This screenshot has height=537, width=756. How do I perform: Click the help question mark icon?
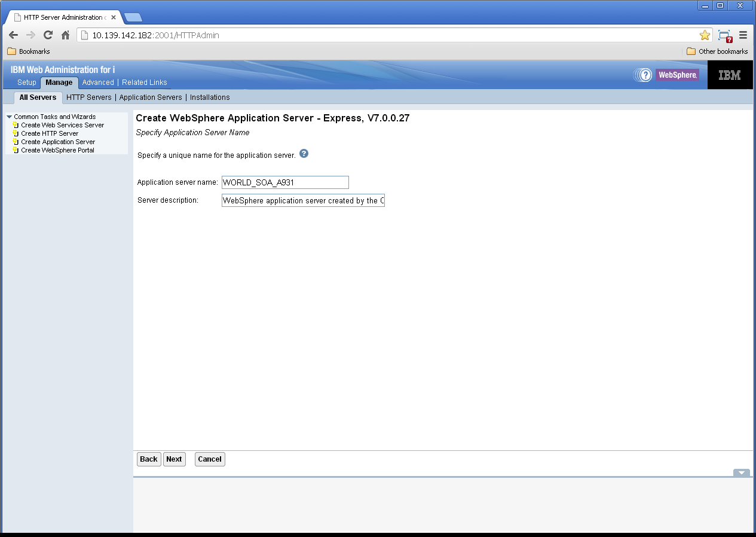(x=304, y=154)
